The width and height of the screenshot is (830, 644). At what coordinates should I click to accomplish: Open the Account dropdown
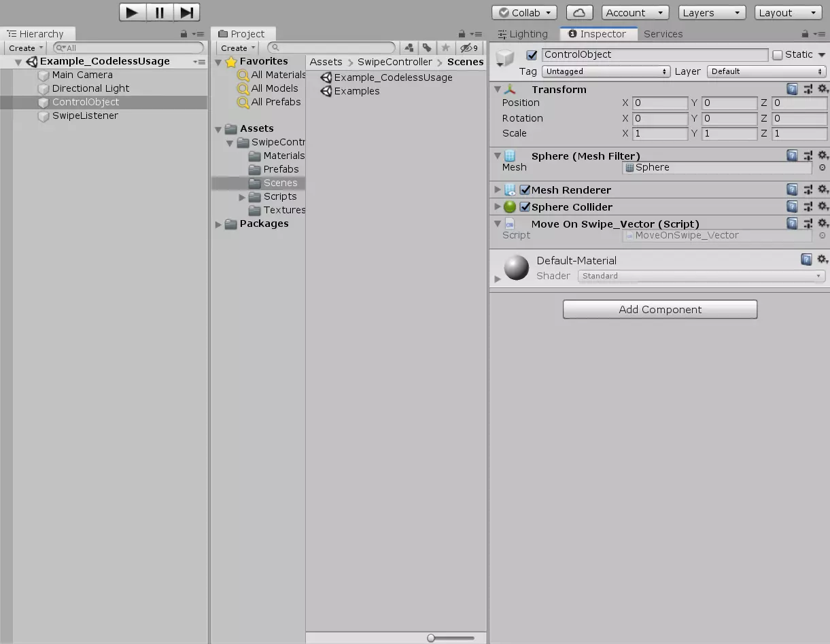[x=635, y=13]
